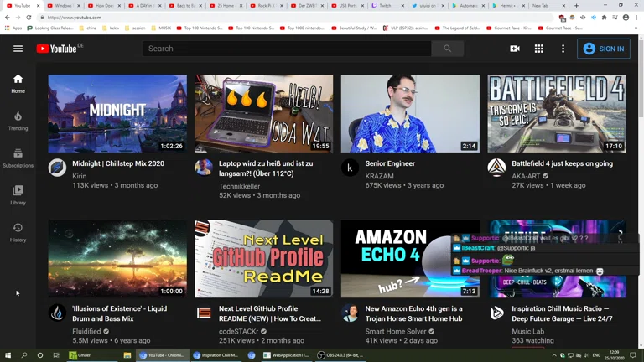Image resolution: width=644 pixels, height=362 pixels.
Task: Open the Kirin channel link
Action: [x=80, y=176]
